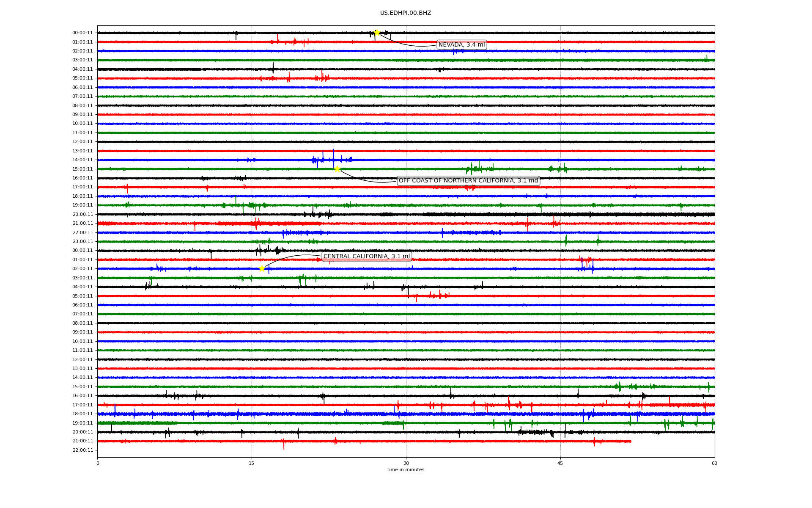Click the x-axis tick label 15
The image size is (812, 508).
[x=252, y=463]
